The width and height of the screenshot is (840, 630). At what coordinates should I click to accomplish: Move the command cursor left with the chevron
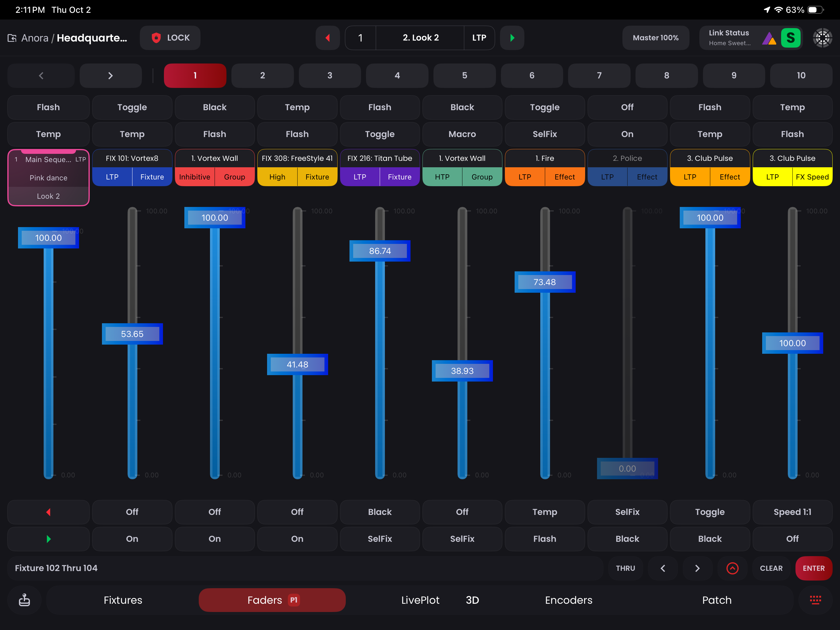[663, 568]
